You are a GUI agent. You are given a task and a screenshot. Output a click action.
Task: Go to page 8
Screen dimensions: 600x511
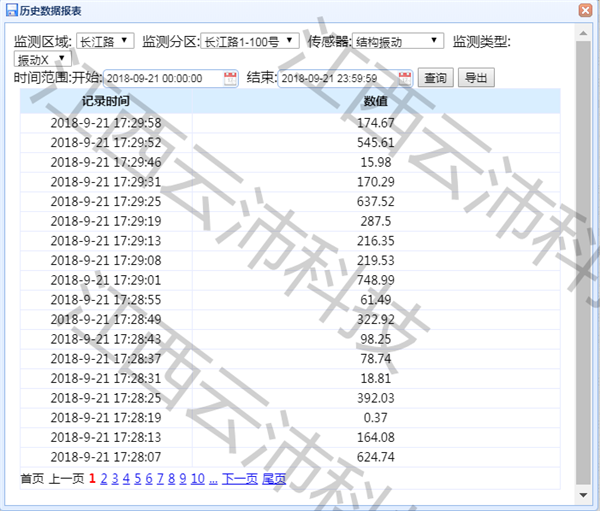171,478
